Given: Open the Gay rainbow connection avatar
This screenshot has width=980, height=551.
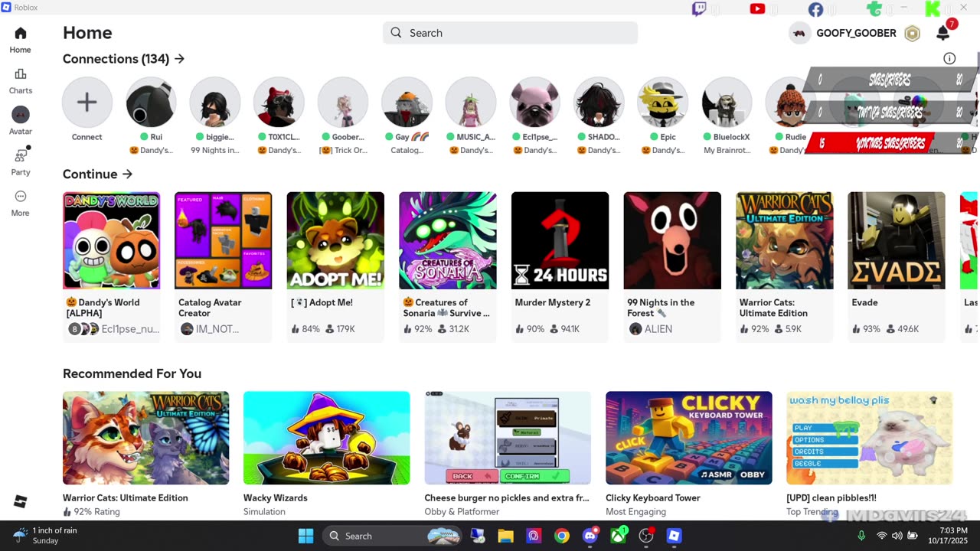Looking at the screenshot, I should [407, 102].
